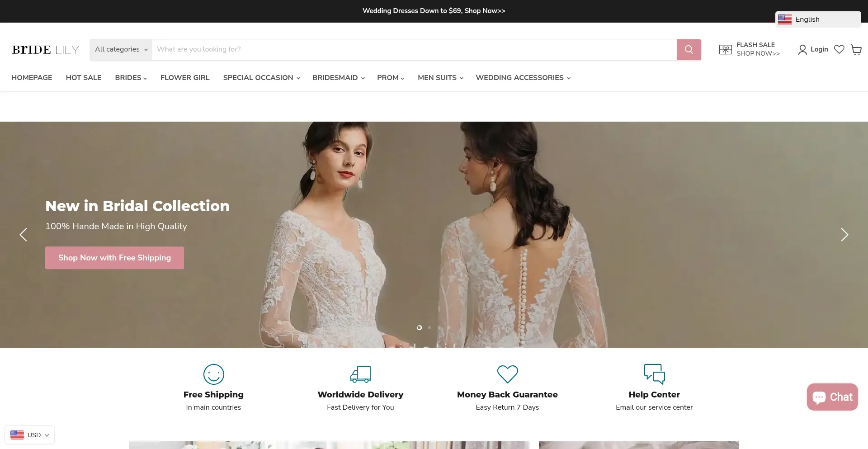Click the Flash Sale gift icon
Image resolution: width=868 pixels, height=449 pixels.
(725, 50)
